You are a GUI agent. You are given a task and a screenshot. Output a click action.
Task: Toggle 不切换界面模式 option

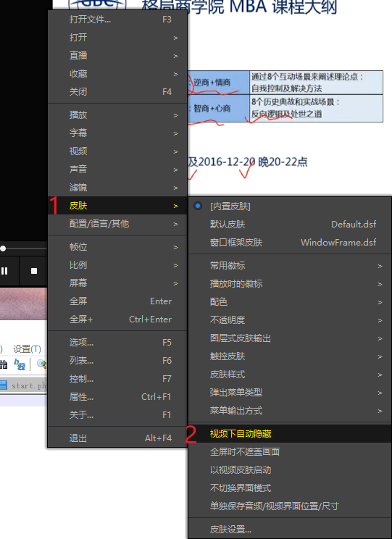pos(290,488)
